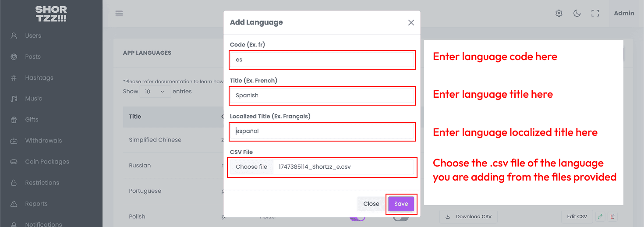
Task: Click the language Code input field
Action: click(x=322, y=60)
